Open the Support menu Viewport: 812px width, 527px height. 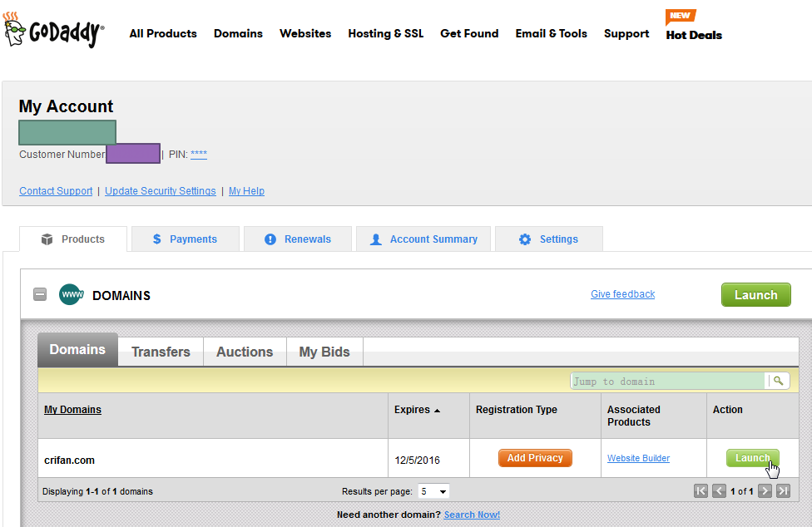pos(626,33)
